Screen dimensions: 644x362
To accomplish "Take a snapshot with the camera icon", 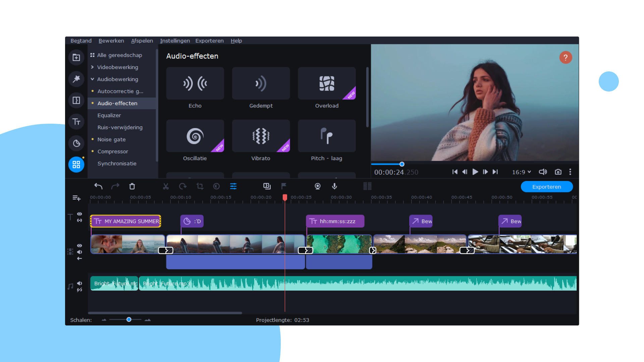I will click(x=558, y=172).
